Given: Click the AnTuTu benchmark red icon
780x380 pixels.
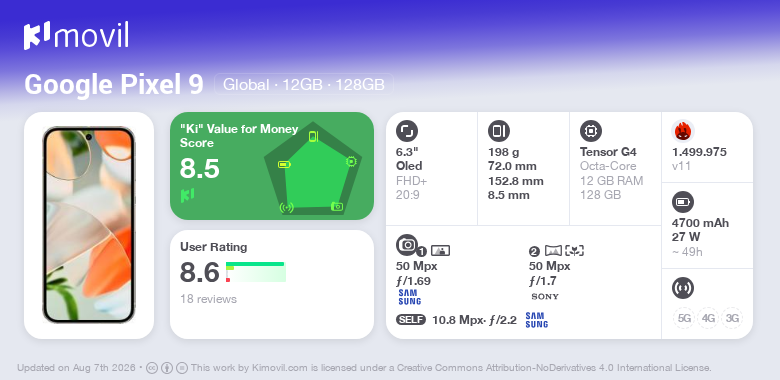Looking at the screenshot, I should coord(683,131).
